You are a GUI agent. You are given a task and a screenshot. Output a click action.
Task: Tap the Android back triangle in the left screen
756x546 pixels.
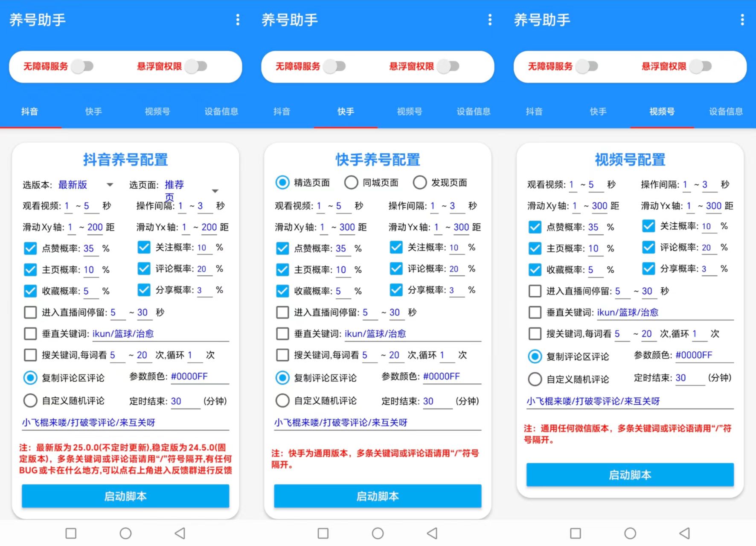click(180, 533)
